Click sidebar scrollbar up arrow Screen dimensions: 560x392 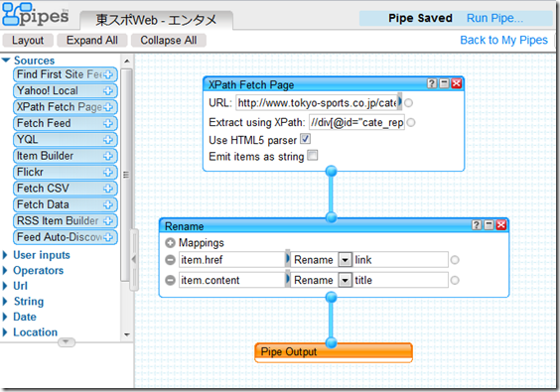coord(126,62)
